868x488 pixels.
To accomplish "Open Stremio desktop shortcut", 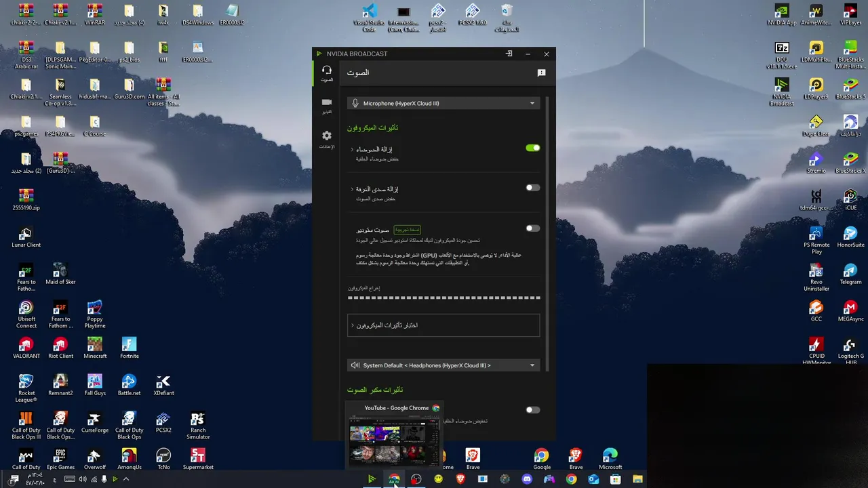I will [816, 163].
